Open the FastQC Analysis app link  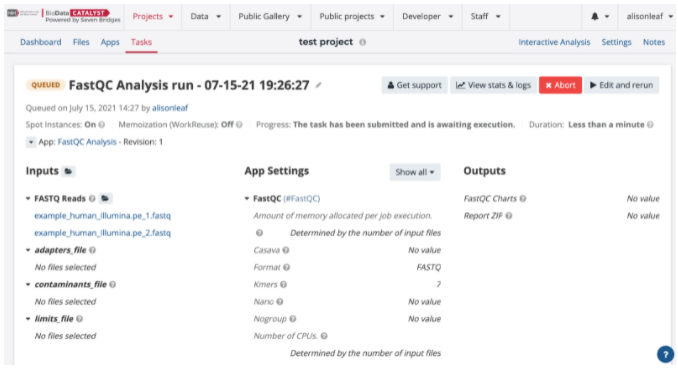click(x=87, y=142)
